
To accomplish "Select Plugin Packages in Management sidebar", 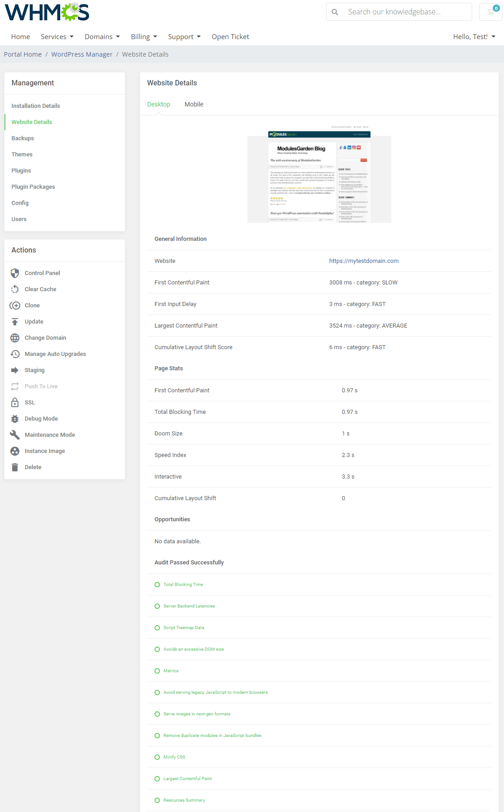I will [33, 187].
